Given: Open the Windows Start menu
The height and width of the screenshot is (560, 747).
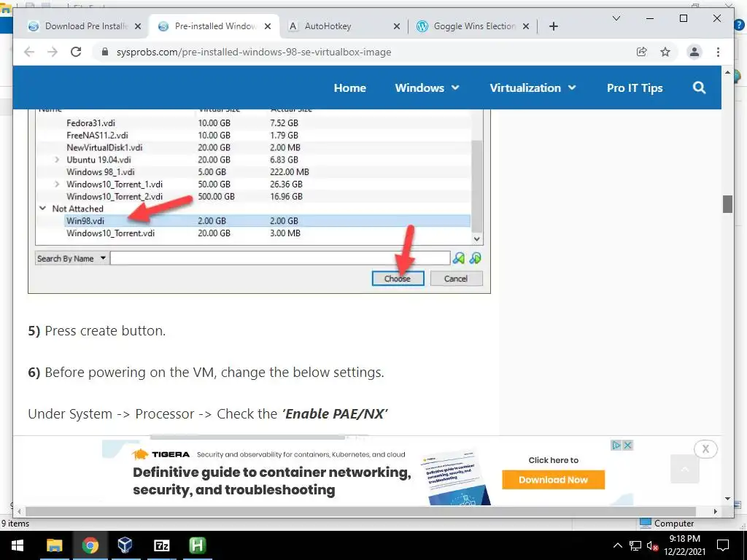Looking at the screenshot, I should (x=18, y=545).
